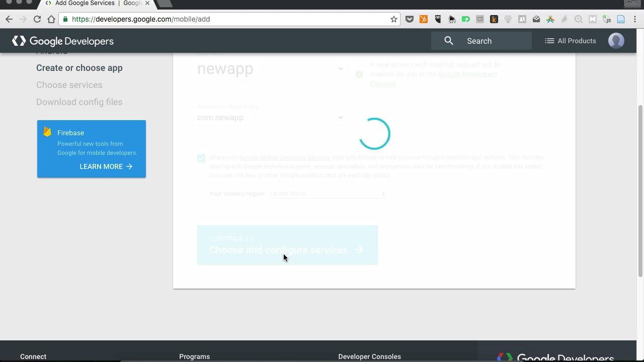Bookmark this page with the star icon
The height and width of the screenshot is (362, 644).
(394, 19)
